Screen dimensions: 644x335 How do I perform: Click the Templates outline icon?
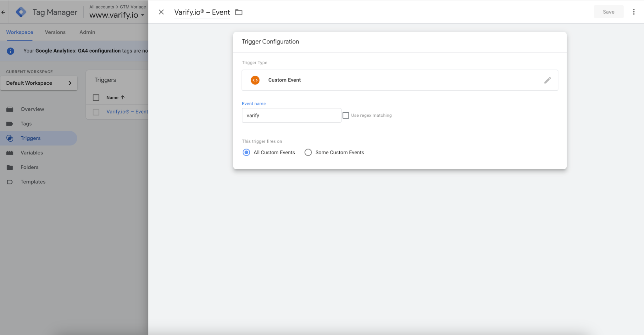pyautogui.click(x=10, y=182)
